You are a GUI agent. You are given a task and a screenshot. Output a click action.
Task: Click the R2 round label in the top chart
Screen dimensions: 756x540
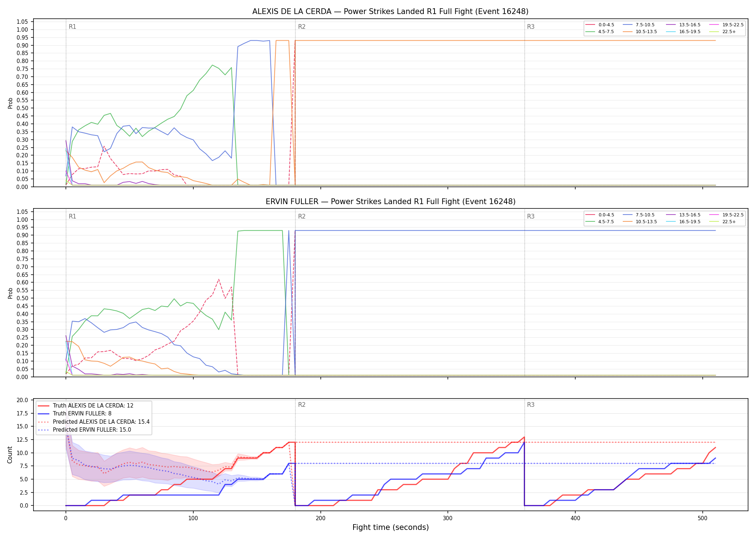click(302, 27)
